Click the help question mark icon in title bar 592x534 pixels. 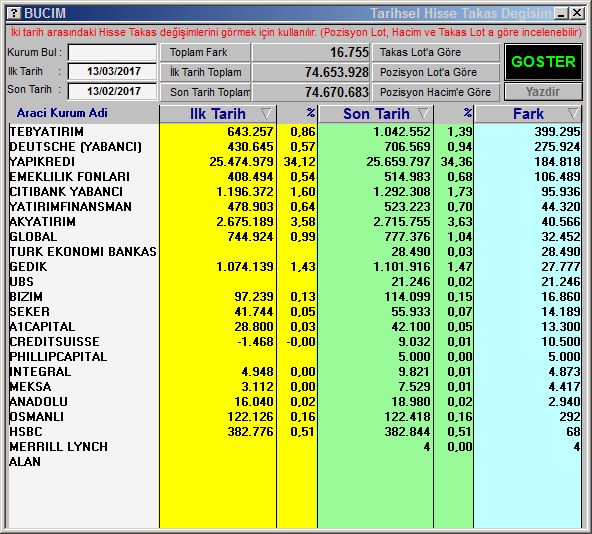tap(14, 13)
